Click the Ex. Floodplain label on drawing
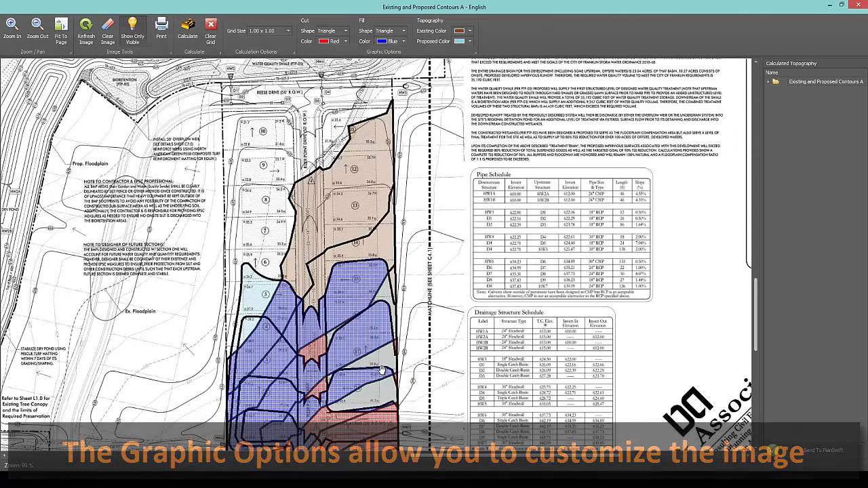Viewport: 868px width, 488px height. click(140, 311)
